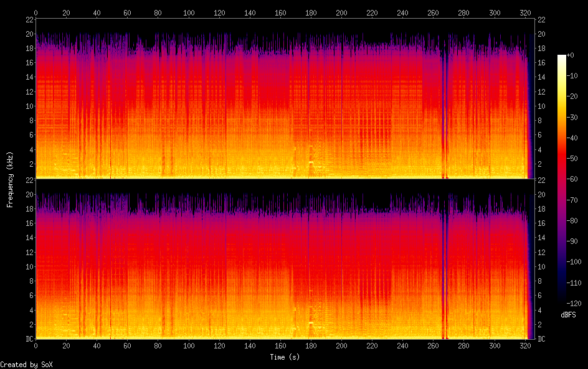Image resolution: width=588 pixels, height=369 pixels.
Task: Click '140' tick on top time axis
Action: [250, 12]
